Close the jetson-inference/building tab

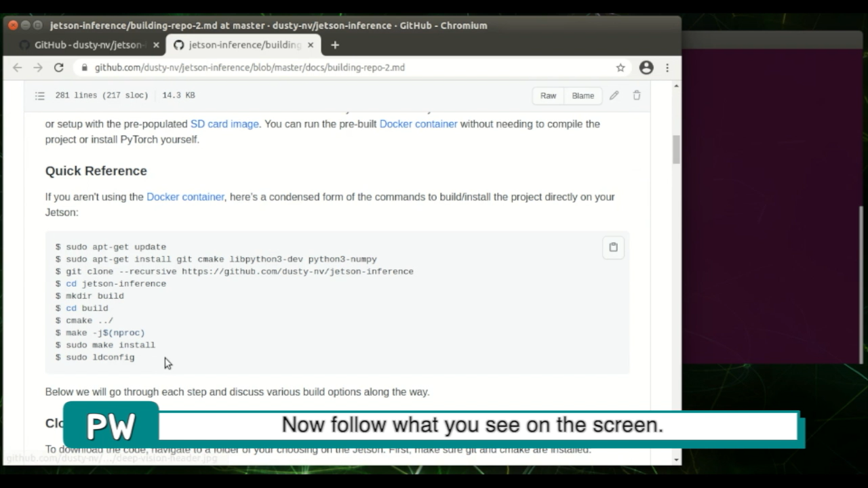click(311, 45)
